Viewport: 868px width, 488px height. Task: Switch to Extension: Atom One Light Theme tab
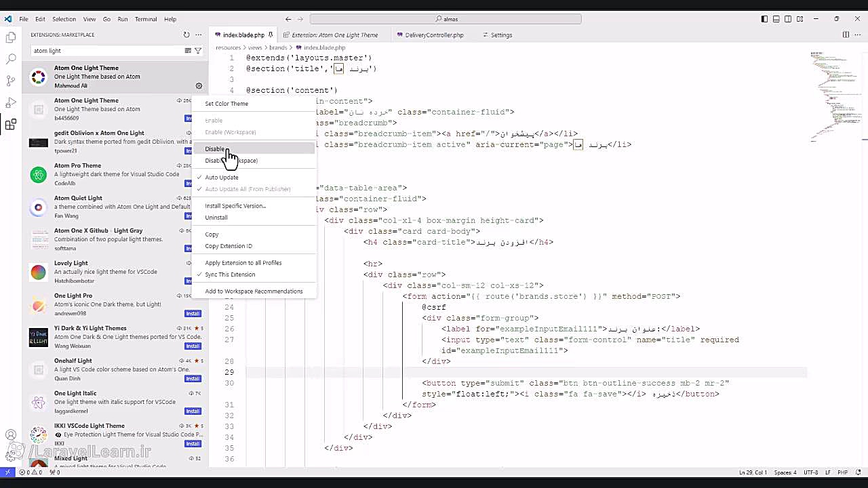(x=335, y=35)
